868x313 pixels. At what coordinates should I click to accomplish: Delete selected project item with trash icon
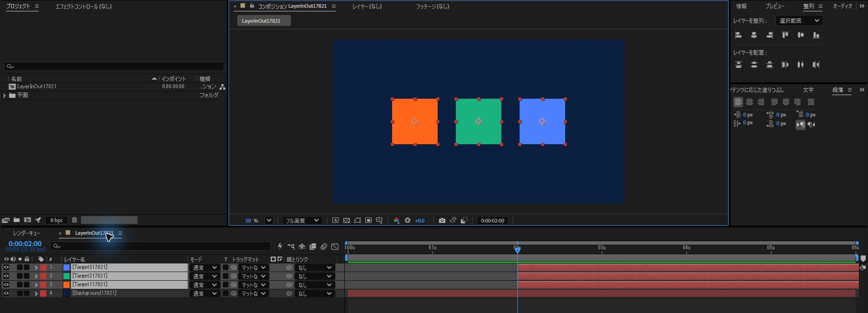pyautogui.click(x=75, y=220)
